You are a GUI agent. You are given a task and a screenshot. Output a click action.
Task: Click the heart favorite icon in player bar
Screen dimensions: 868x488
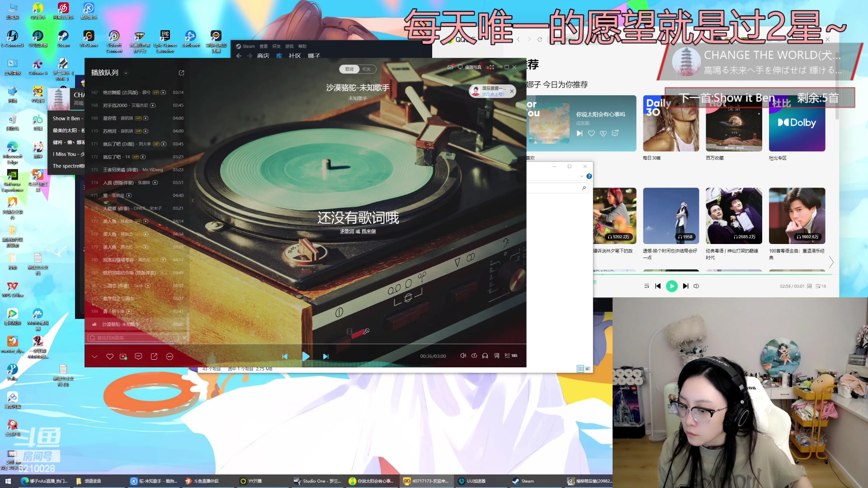[109, 357]
